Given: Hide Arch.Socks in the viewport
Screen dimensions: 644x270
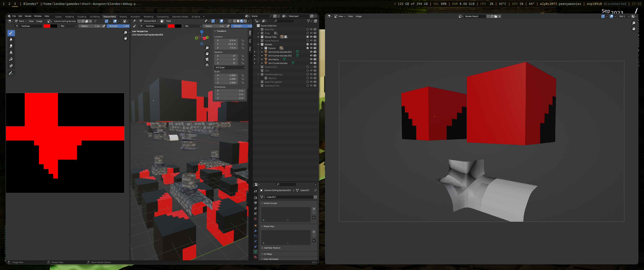Looking at the screenshot, I should [x=311, y=59].
